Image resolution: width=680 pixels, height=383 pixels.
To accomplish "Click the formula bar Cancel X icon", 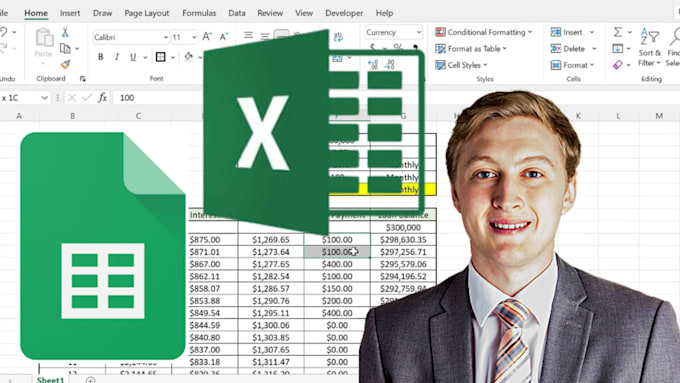I will pos(72,98).
